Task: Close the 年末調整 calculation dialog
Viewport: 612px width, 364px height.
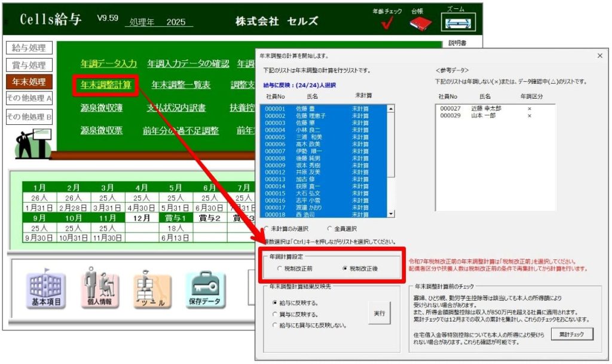Action: pyautogui.click(x=599, y=56)
